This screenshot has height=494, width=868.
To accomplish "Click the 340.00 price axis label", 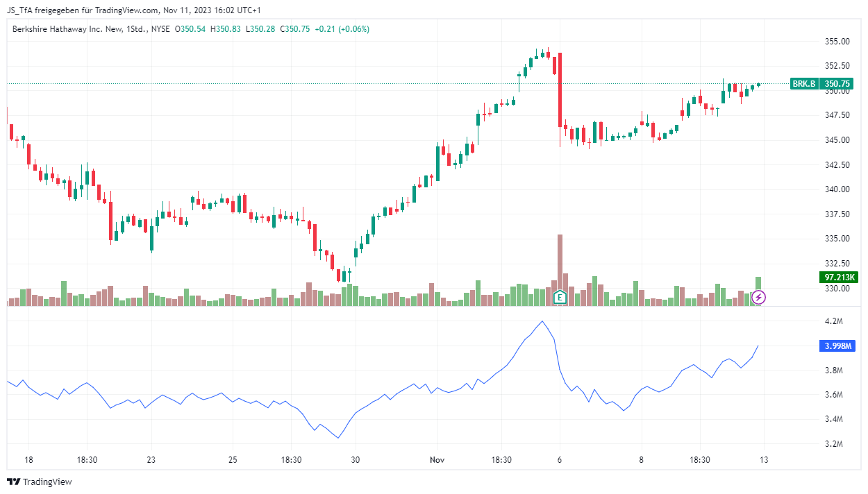I will point(837,189).
